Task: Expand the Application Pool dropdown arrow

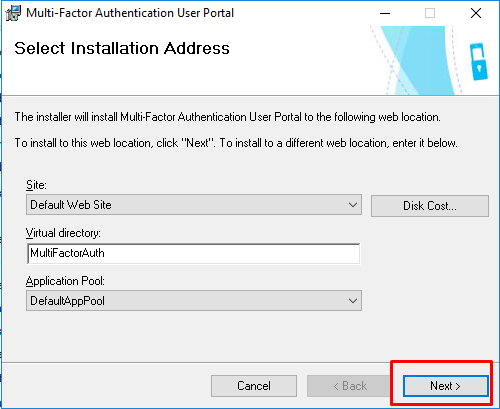Action: click(x=353, y=301)
